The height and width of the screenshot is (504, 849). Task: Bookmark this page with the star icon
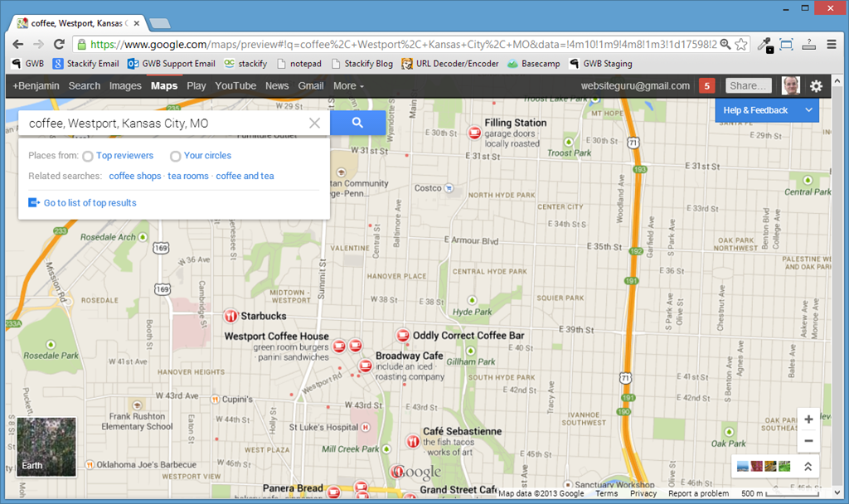(x=741, y=45)
